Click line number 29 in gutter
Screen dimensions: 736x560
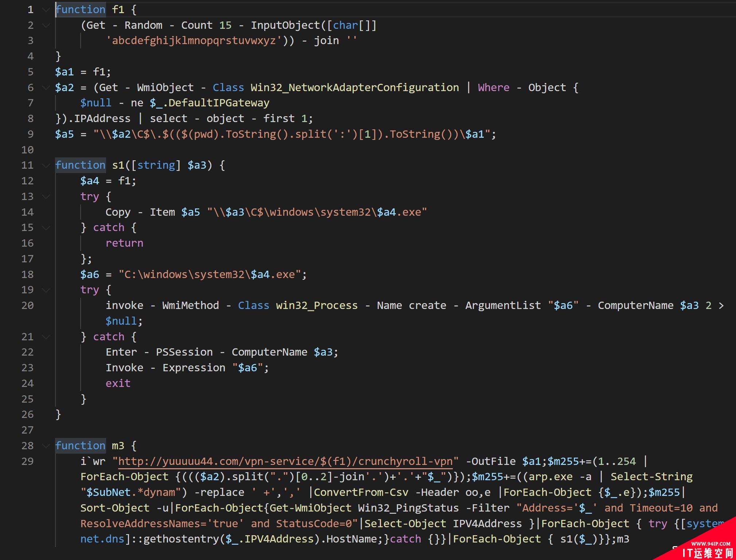coord(27,462)
